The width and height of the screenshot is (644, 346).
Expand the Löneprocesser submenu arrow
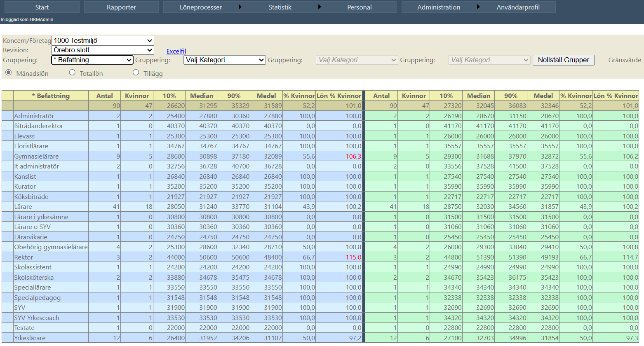coord(240,7)
